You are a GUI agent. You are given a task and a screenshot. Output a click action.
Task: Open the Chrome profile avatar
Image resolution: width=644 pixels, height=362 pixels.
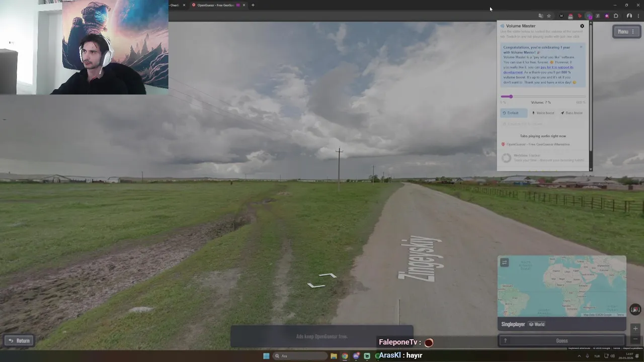click(x=629, y=16)
